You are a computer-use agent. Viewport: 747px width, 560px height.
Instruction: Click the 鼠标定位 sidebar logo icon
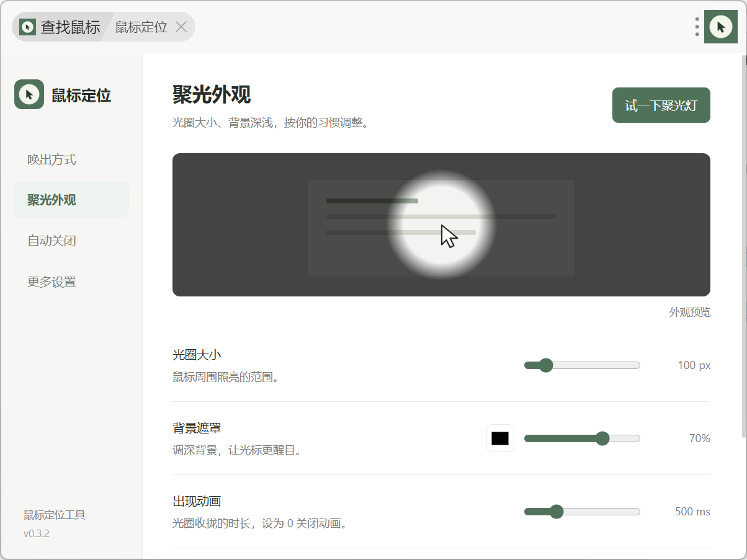point(29,94)
